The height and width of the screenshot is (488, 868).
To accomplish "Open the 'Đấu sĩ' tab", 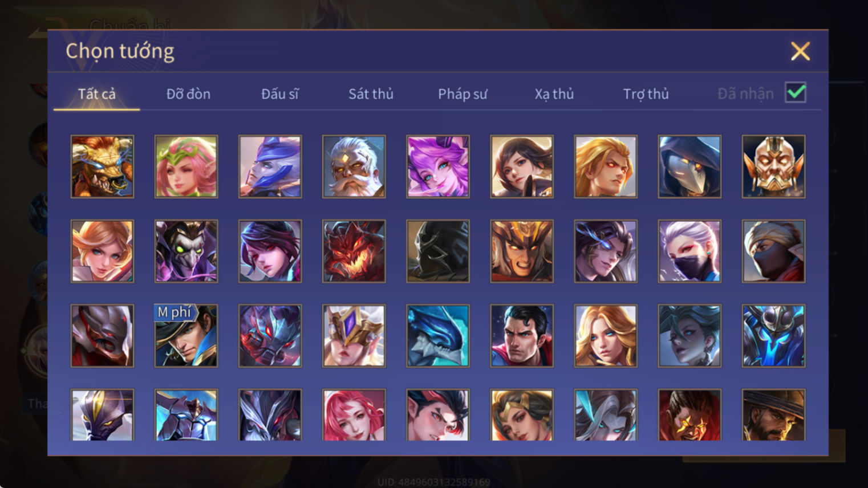I will tap(279, 93).
